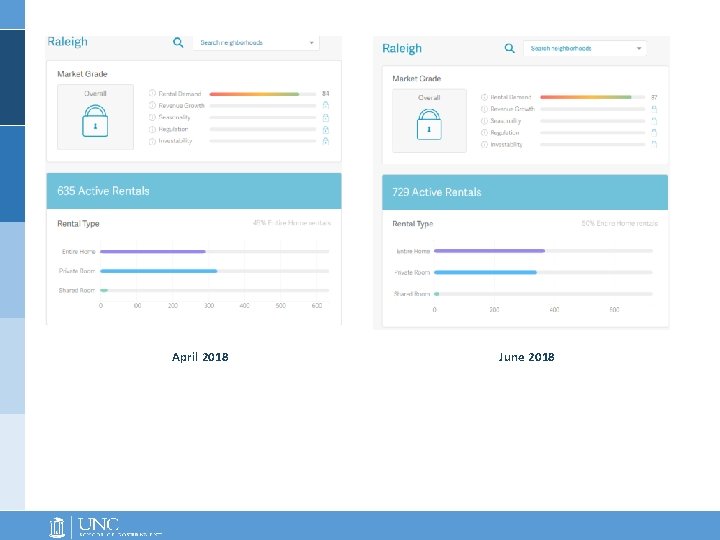Viewport: 720px width, 540px height.
Task: Click Private Room label in April 2018 chart
Action: coord(77,271)
